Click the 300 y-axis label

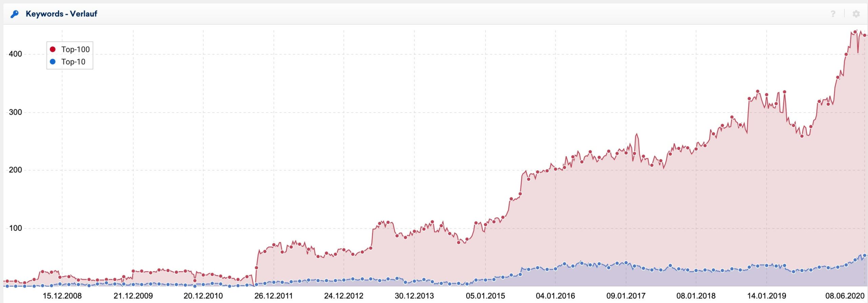(x=15, y=112)
